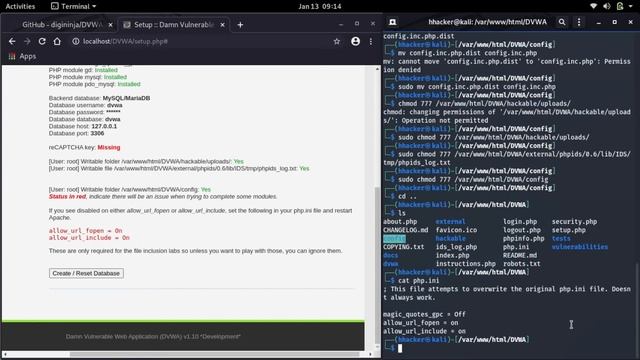Select 'tests' directory in terminal listing
Viewport: 640px width, 360px height.
click(x=561, y=238)
